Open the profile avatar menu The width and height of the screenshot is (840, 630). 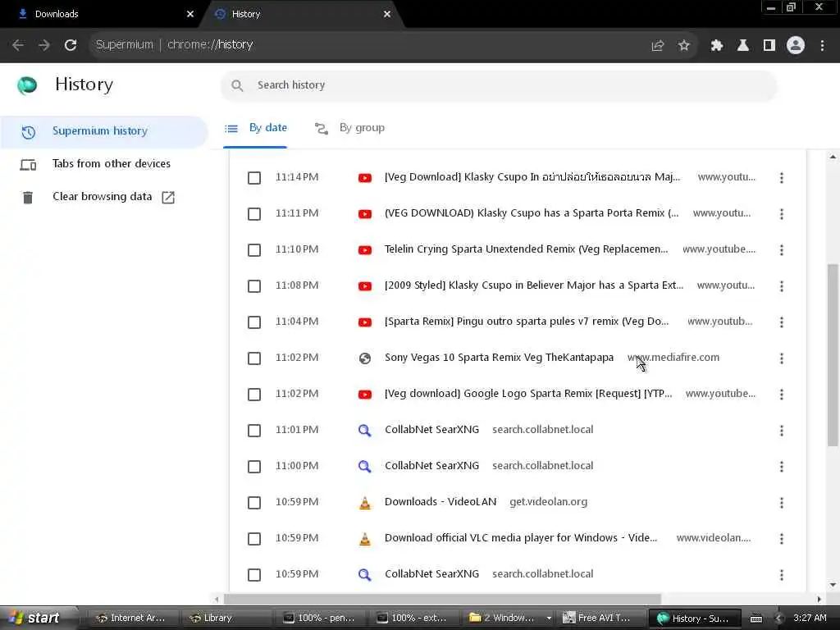(x=796, y=46)
